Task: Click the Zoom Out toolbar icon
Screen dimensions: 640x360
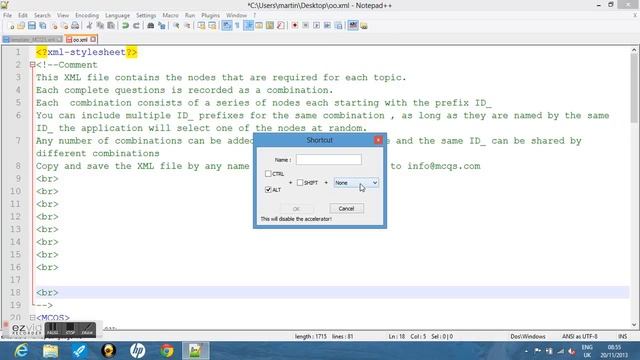Action: click(187, 26)
